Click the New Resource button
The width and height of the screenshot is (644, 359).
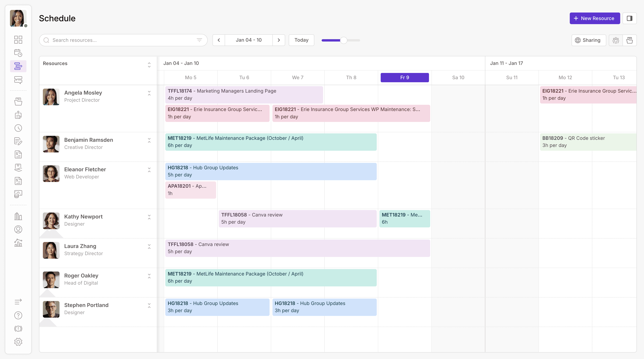[594, 18]
